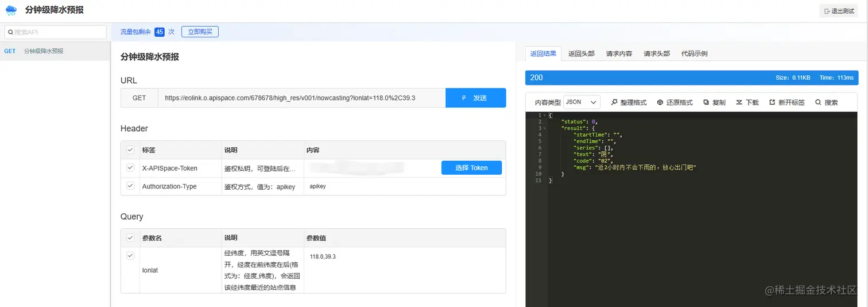Screen dimensions: 868x307
Task: Uncheck the lonlat parameter checkbox
Action: click(130, 255)
